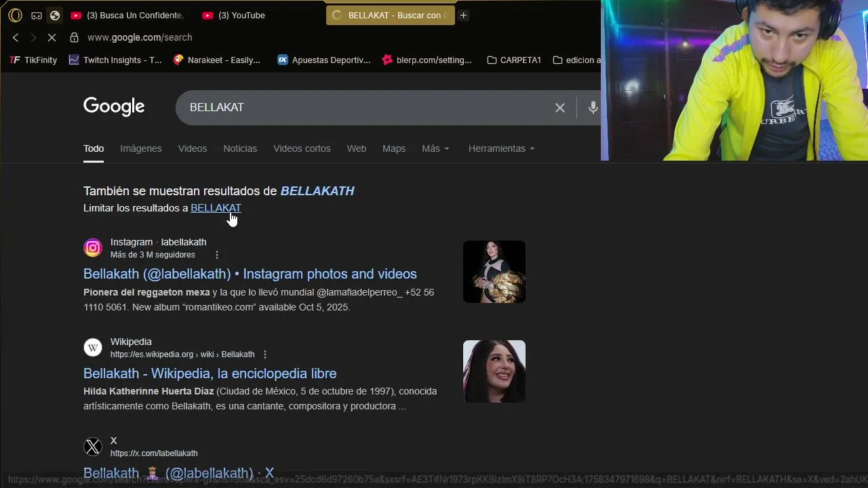Viewport: 868px width, 488px height.
Task: Click the padlock site info icon
Action: pyautogui.click(x=74, y=37)
